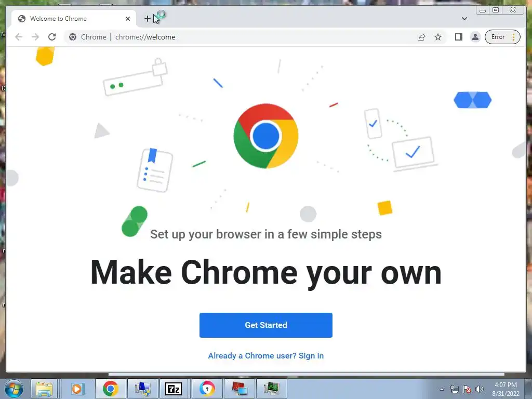Open the colorful ring app next to 7-Zip
The image size is (532, 399).
click(207, 389)
